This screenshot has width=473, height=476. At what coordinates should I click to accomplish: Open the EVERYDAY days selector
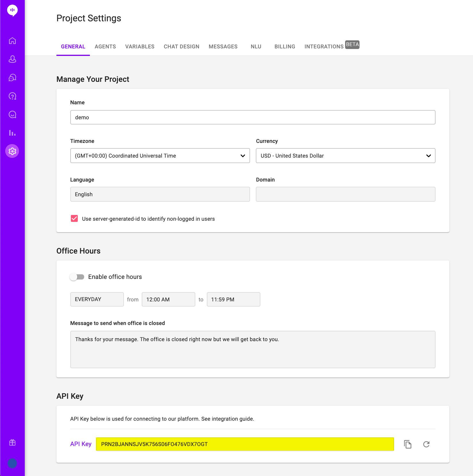click(97, 299)
